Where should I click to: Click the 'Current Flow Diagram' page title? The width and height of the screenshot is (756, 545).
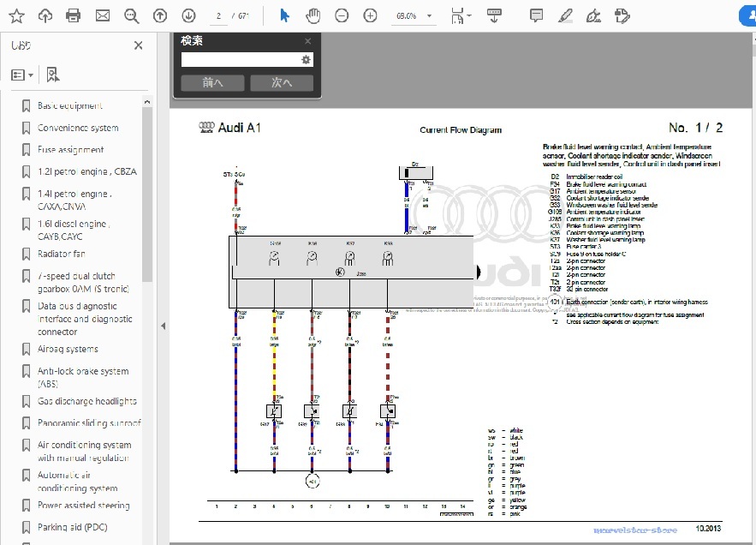pos(461,130)
